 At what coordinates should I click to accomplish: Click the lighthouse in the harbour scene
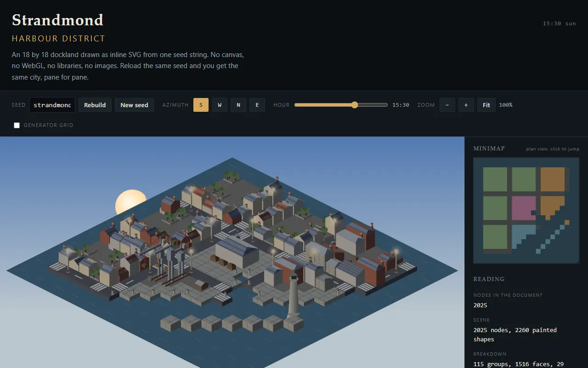[x=294, y=296]
